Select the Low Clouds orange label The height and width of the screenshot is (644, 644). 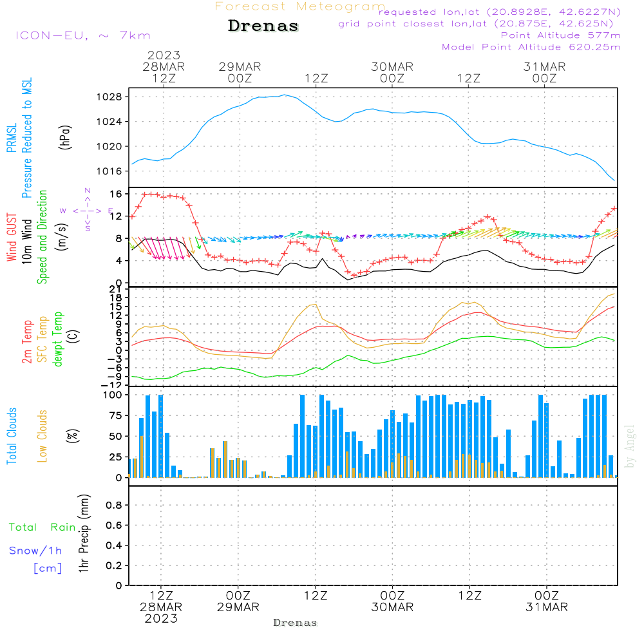coord(43,436)
